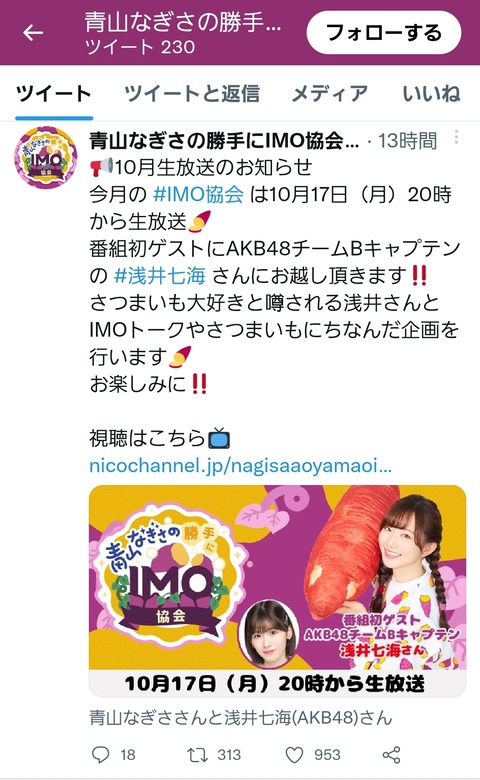
Task: Like the tweet via heart icon
Action: [294, 755]
